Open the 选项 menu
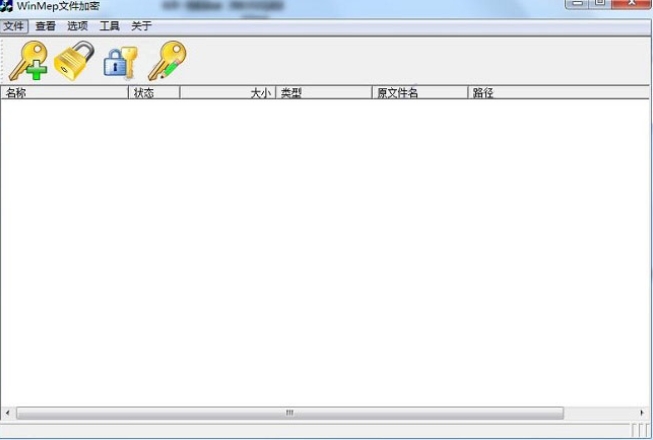The width and height of the screenshot is (653, 440). coord(78,26)
